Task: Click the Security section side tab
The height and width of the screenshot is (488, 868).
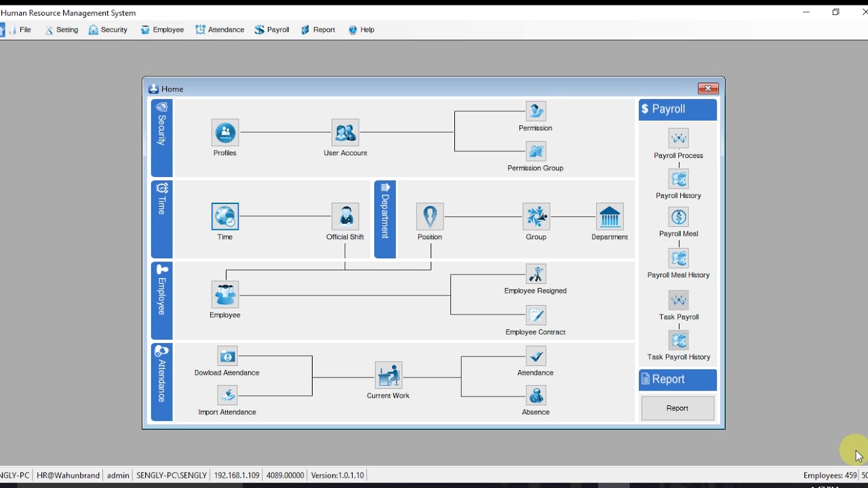Action: pos(162,138)
